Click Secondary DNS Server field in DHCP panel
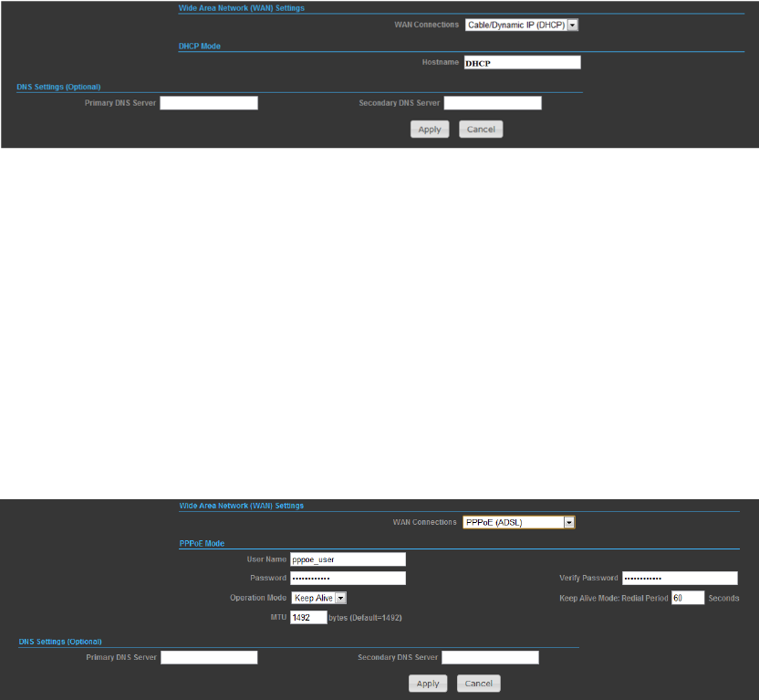The width and height of the screenshot is (759, 700). click(x=493, y=103)
